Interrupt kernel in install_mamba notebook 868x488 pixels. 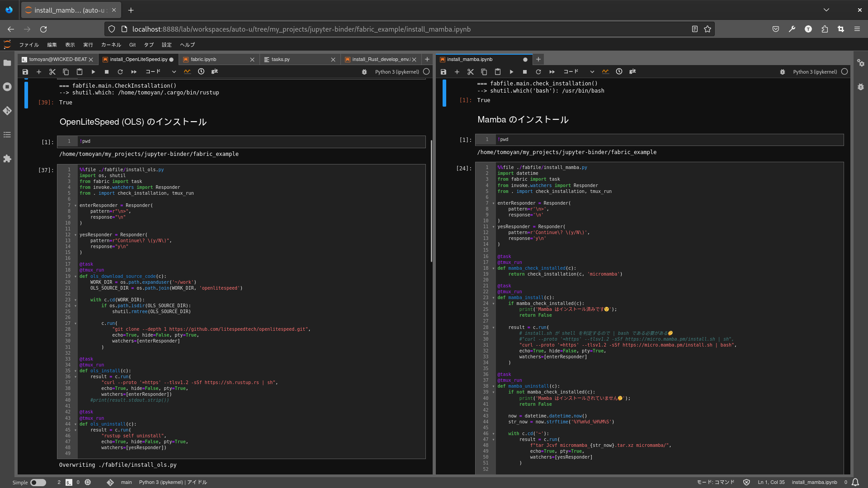click(x=525, y=72)
